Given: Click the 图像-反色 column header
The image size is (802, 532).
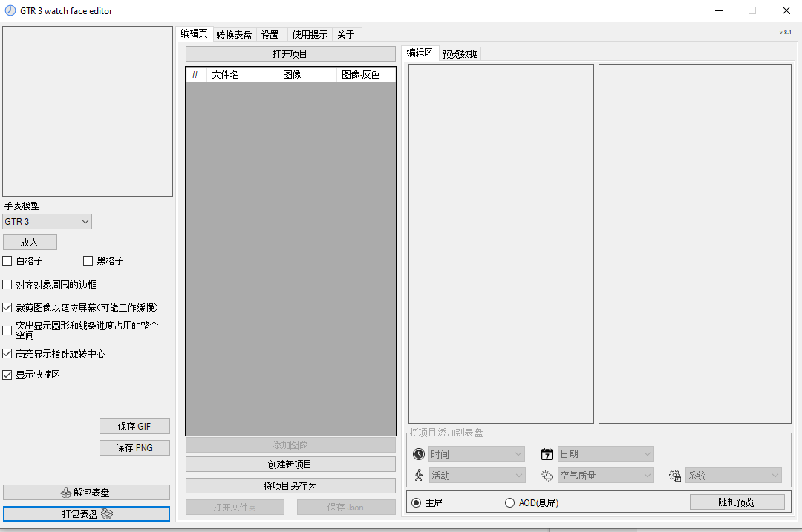Looking at the screenshot, I should (x=365, y=75).
